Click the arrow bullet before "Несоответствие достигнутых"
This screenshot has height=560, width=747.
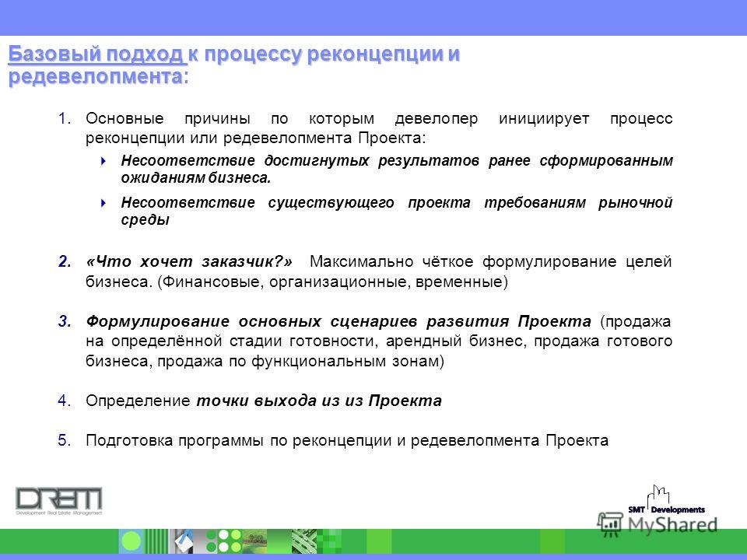103,161
